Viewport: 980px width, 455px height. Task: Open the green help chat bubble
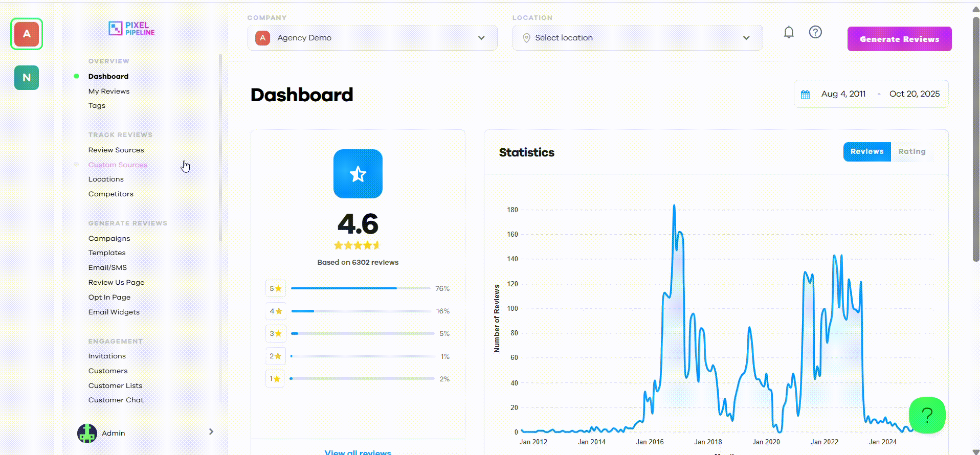click(x=927, y=415)
